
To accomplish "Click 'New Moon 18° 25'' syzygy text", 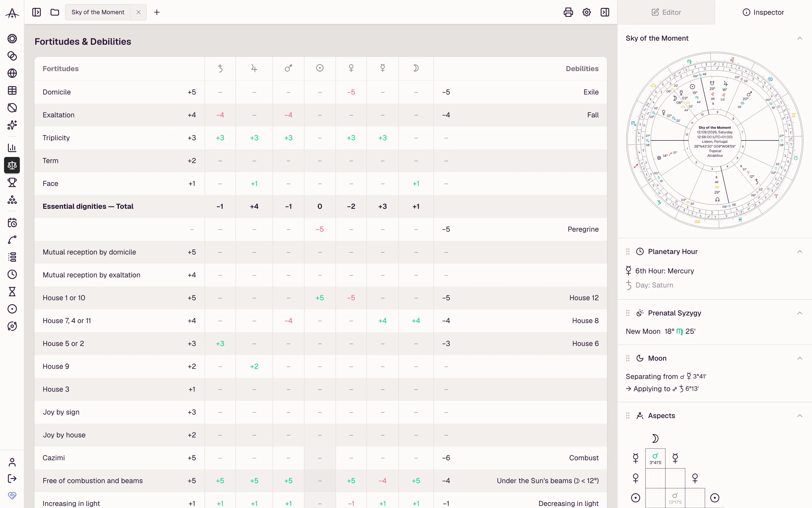I will [x=660, y=332].
